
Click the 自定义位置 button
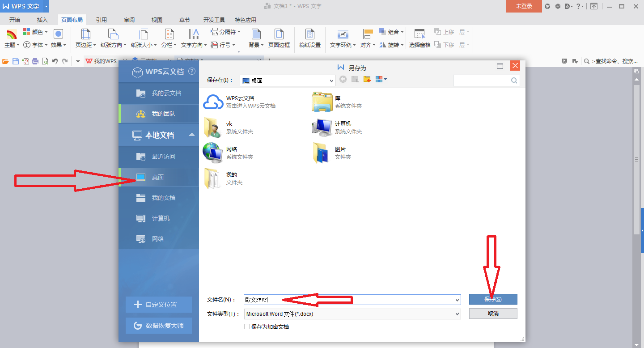pyautogui.click(x=159, y=305)
